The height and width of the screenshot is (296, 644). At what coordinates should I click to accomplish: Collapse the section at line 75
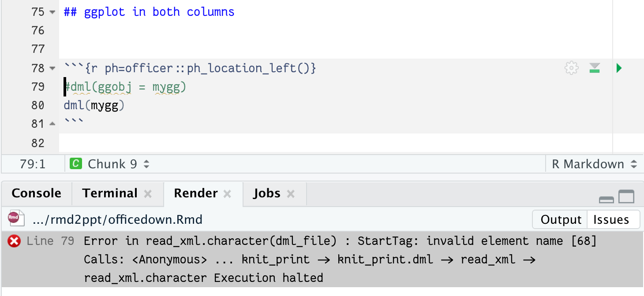click(x=53, y=12)
